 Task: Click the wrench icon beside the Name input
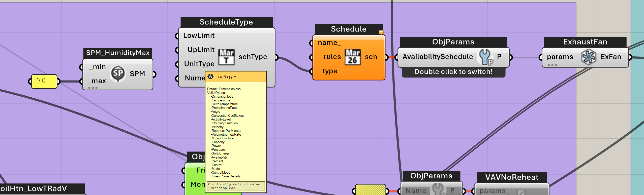click(x=438, y=190)
